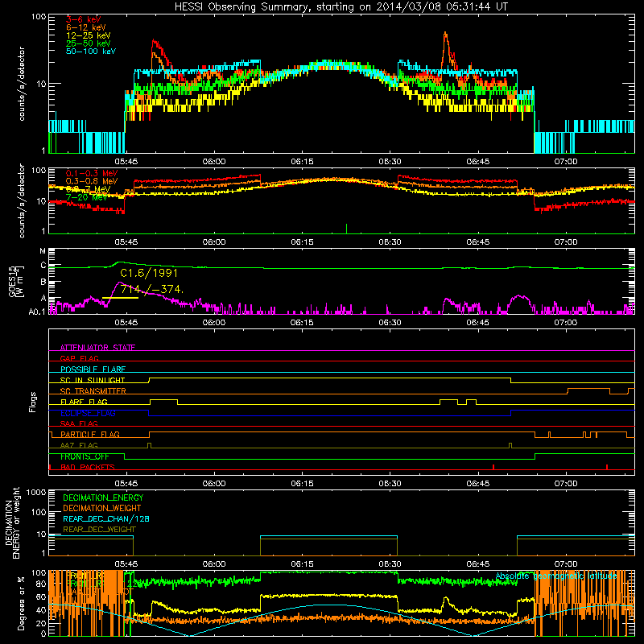
Task: Pick the cyan 50-100 keV legend label
Action: (91, 52)
